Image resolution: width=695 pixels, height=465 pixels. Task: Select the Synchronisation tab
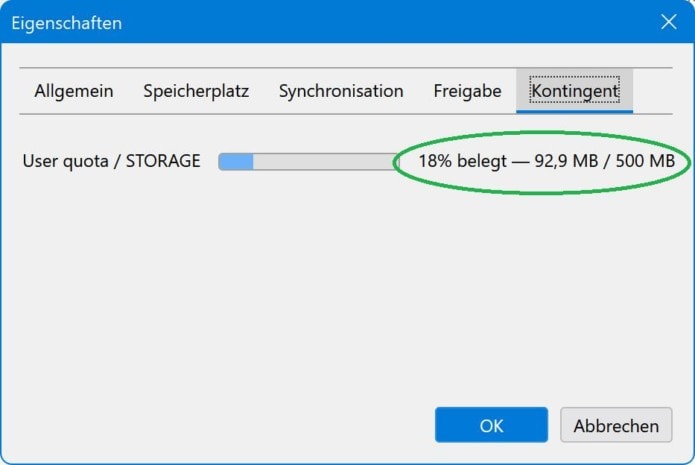point(341,91)
